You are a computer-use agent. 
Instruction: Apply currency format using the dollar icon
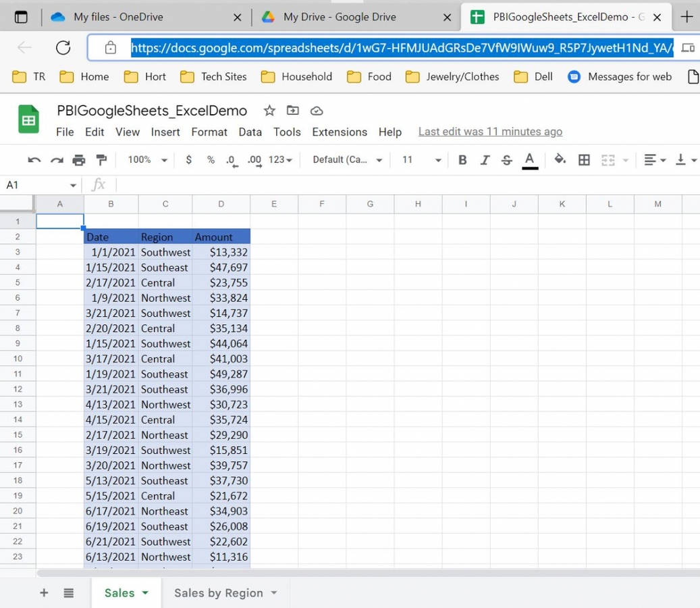[x=188, y=159]
